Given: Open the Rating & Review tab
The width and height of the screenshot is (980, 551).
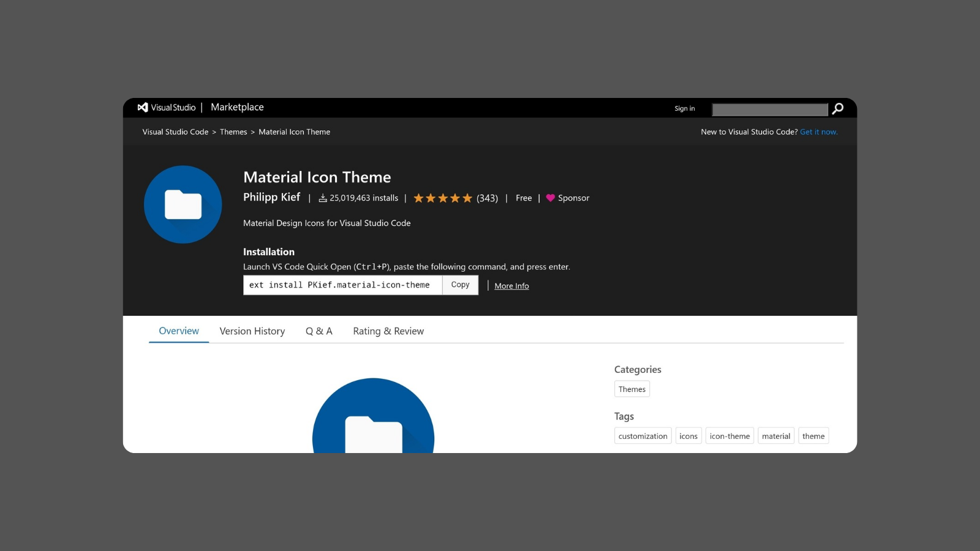Looking at the screenshot, I should (388, 331).
